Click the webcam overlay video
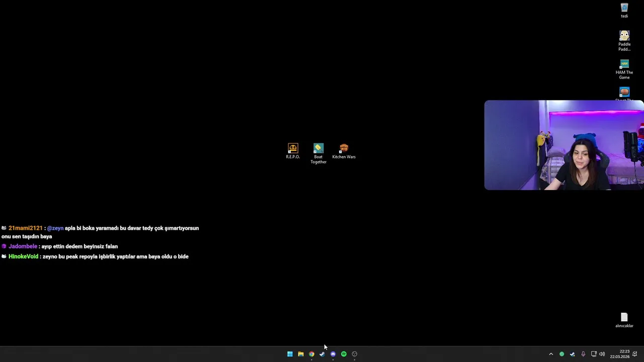 pyautogui.click(x=564, y=145)
